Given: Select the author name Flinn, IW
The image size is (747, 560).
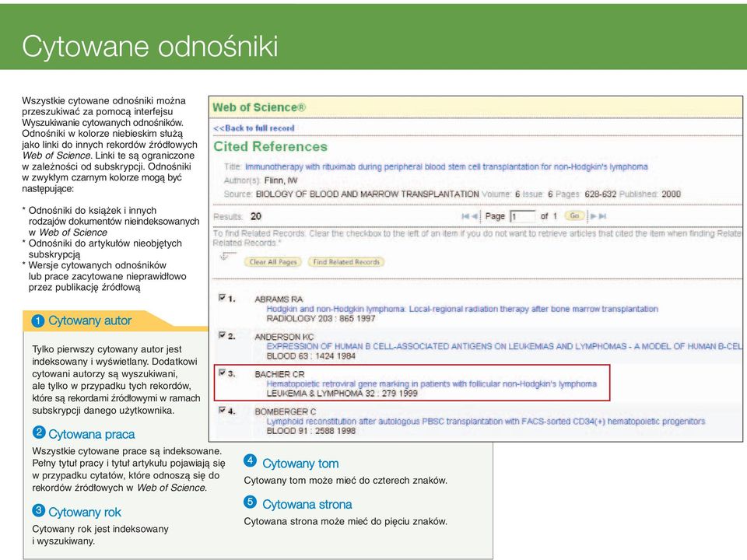Looking at the screenshot, I should (281, 180).
